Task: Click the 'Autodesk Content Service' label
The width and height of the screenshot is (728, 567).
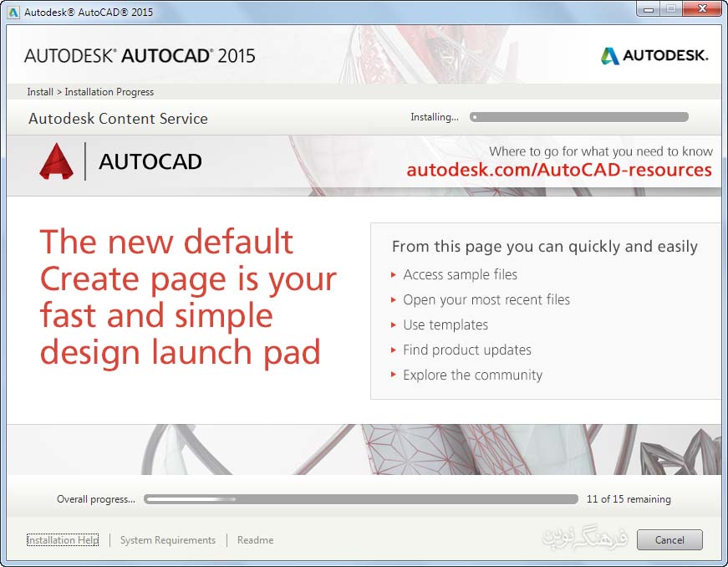Action: (118, 119)
